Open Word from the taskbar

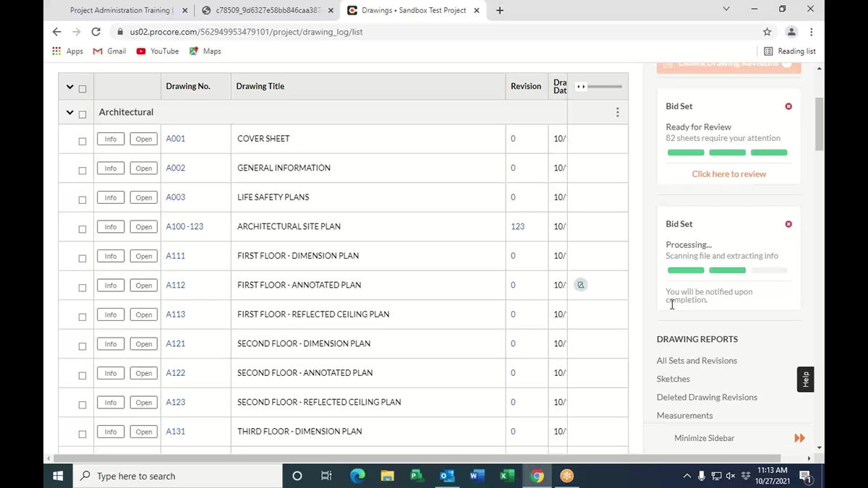tap(477, 476)
